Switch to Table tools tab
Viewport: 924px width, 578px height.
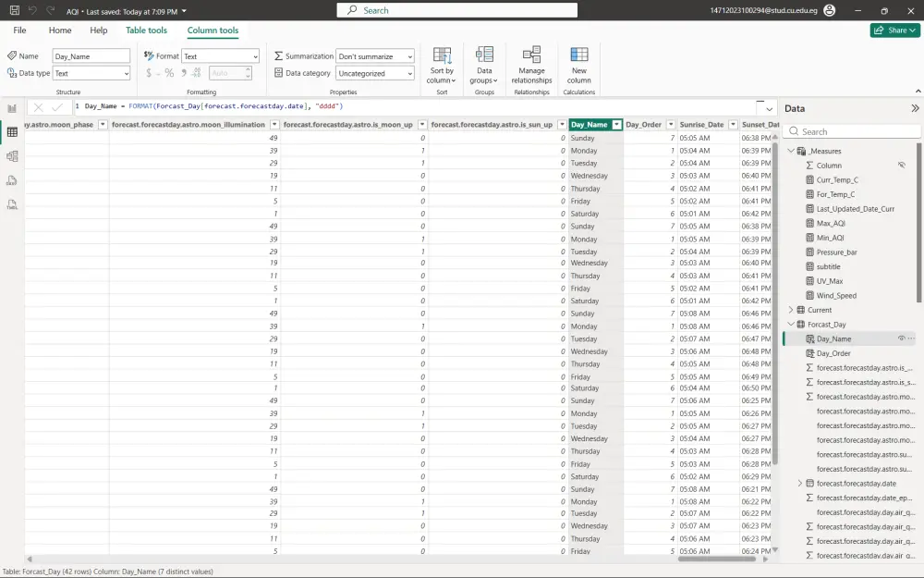point(146,31)
